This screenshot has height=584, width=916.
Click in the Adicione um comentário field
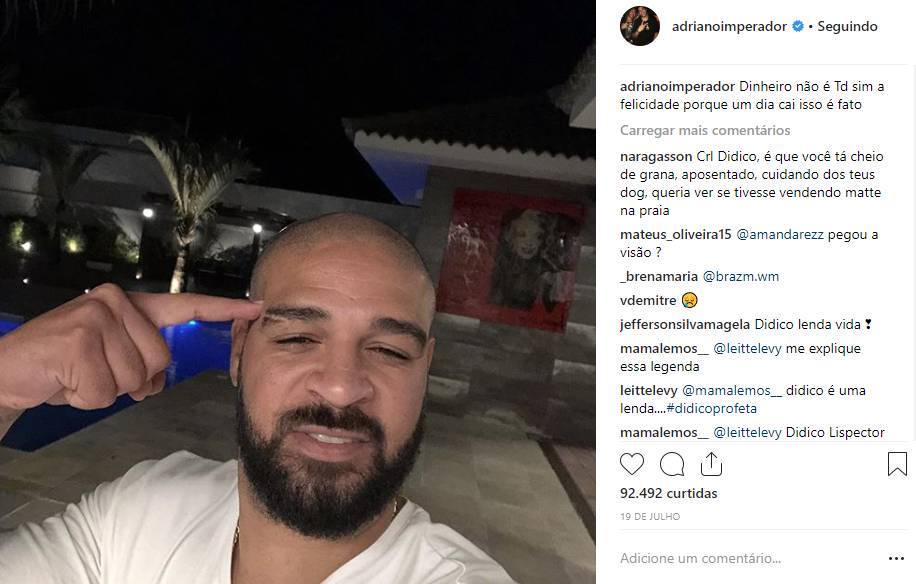point(748,558)
